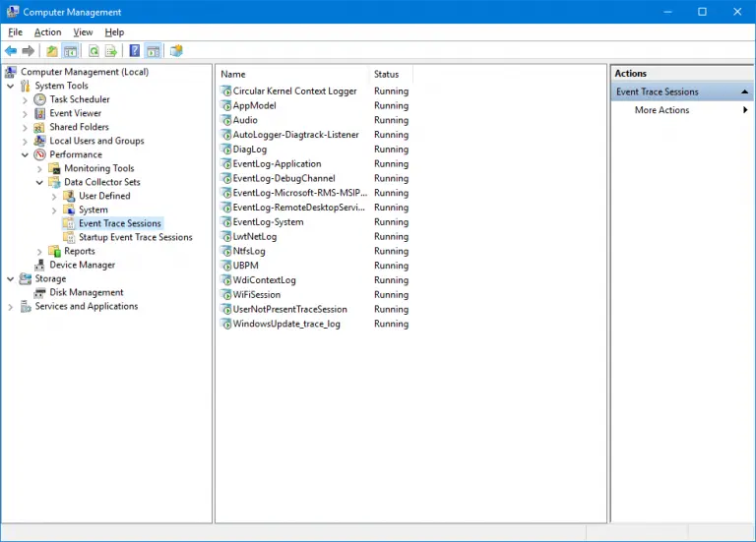Toggle Show/Hide Action Pane toolbar button

pos(154,51)
